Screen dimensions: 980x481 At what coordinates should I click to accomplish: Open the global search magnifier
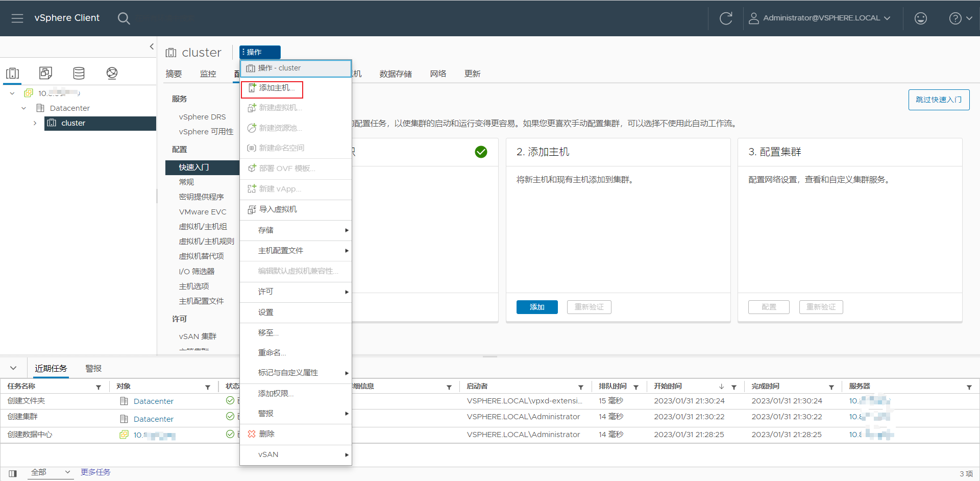[124, 18]
